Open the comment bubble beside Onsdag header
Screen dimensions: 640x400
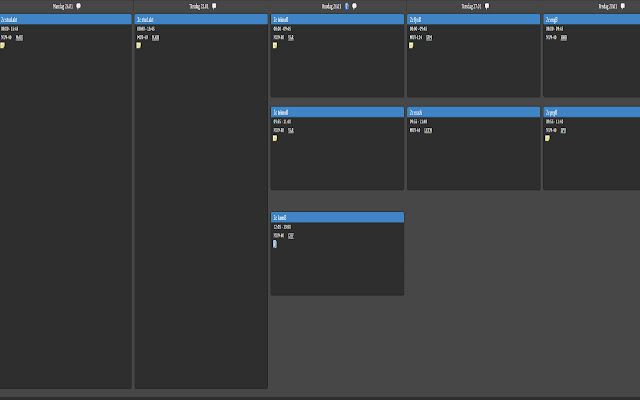(x=354, y=6)
